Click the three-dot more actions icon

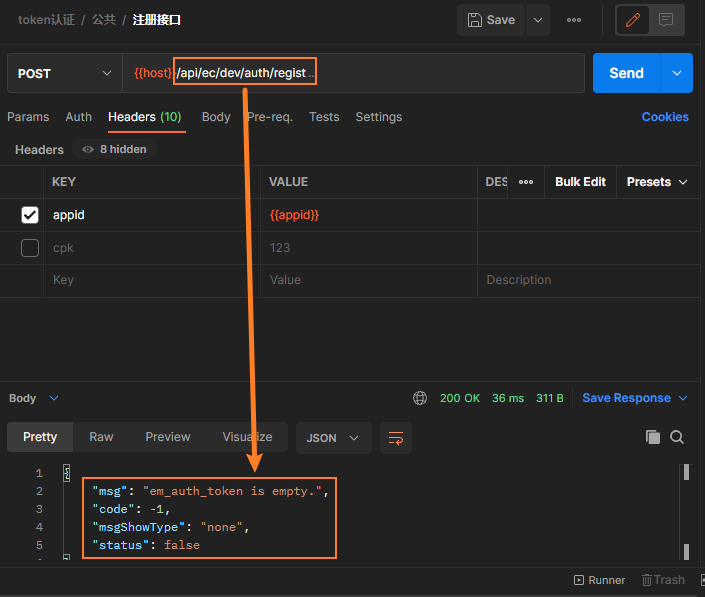click(x=574, y=20)
